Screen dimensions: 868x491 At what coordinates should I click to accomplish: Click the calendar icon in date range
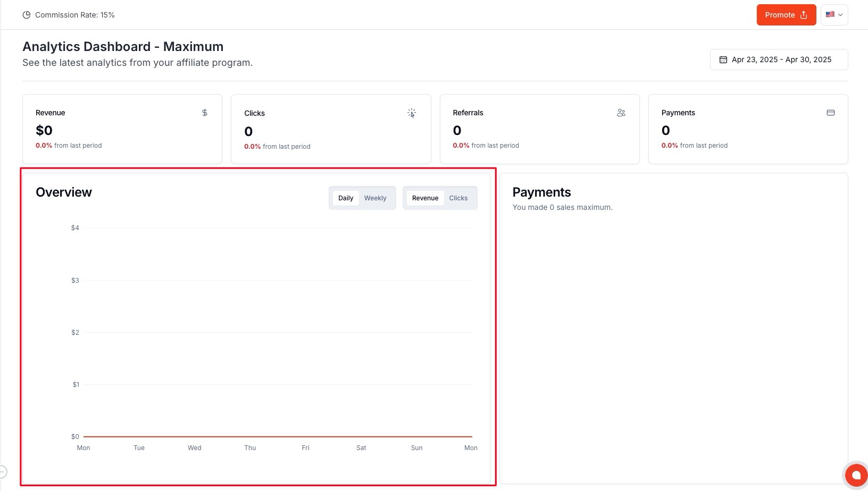(723, 60)
